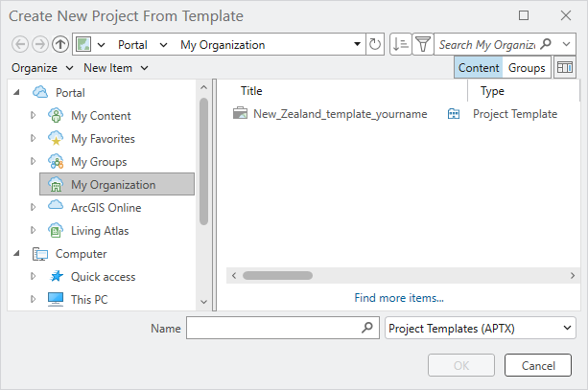Select the My Favorites star item
The width and height of the screenshot is (588, 390).
[104, 139]
